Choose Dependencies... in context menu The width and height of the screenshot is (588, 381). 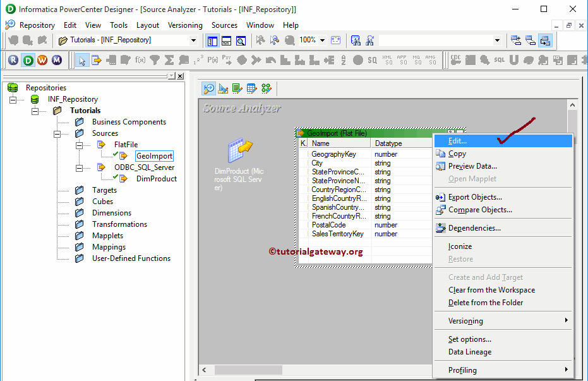click(503, 228)
